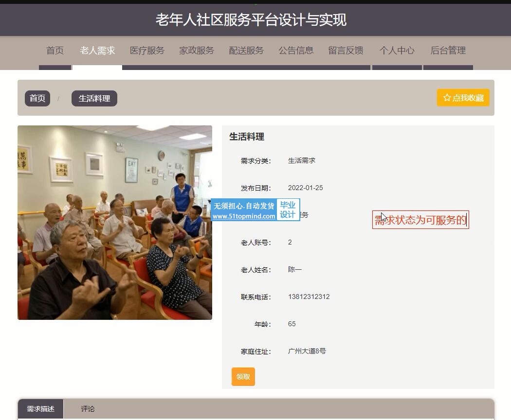
Task: Go to 留言反馈 section
Action: pyautogui.click(x=346, y=51)
